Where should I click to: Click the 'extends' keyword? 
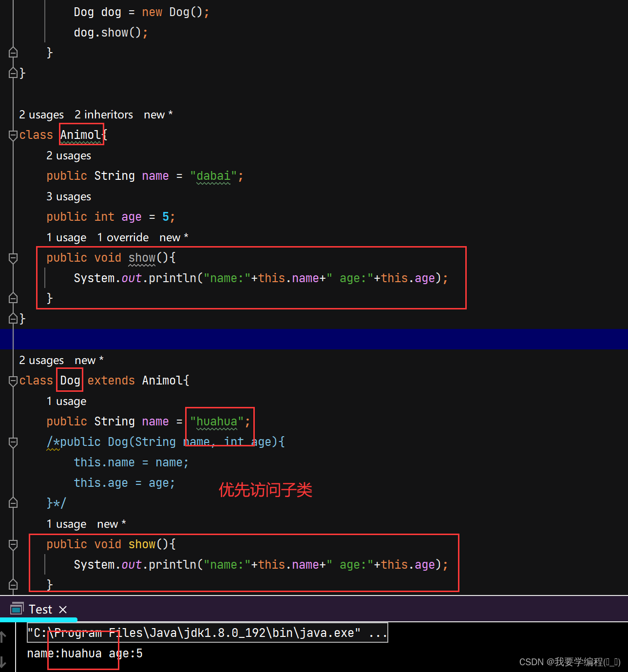pos(111,381)
